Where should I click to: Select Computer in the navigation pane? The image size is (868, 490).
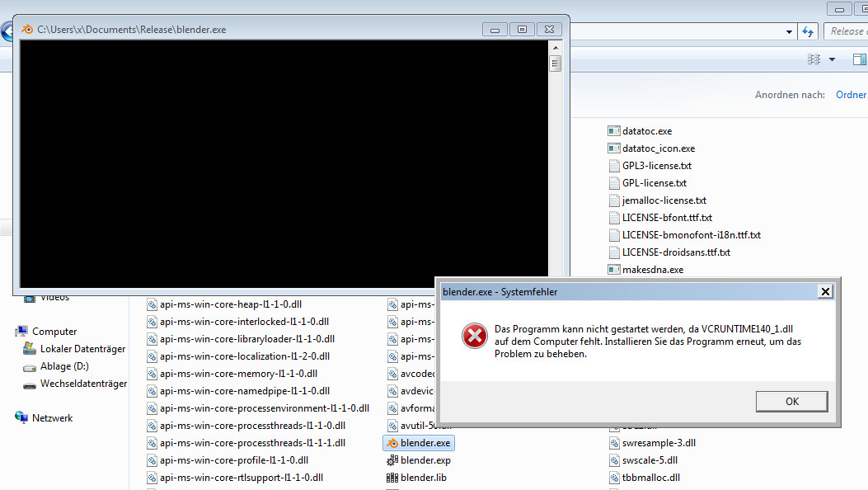tap(54, 332)
